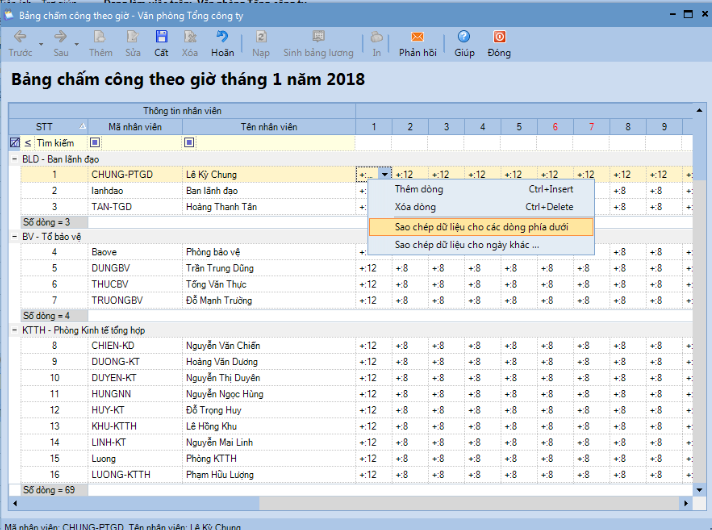Viewport: 712px width, 530px height.
Task: Collapse the BLD - Ban lãnh đạo group
Action: point(15,159)
